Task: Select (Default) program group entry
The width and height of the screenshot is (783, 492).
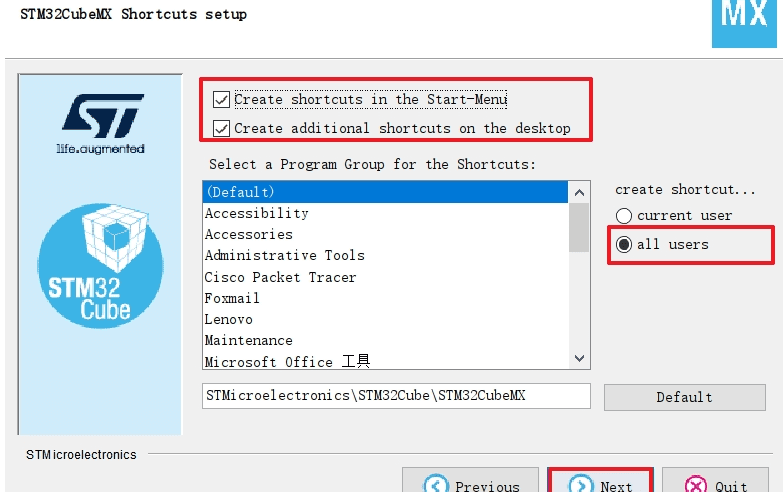Action: click(385, 191)
